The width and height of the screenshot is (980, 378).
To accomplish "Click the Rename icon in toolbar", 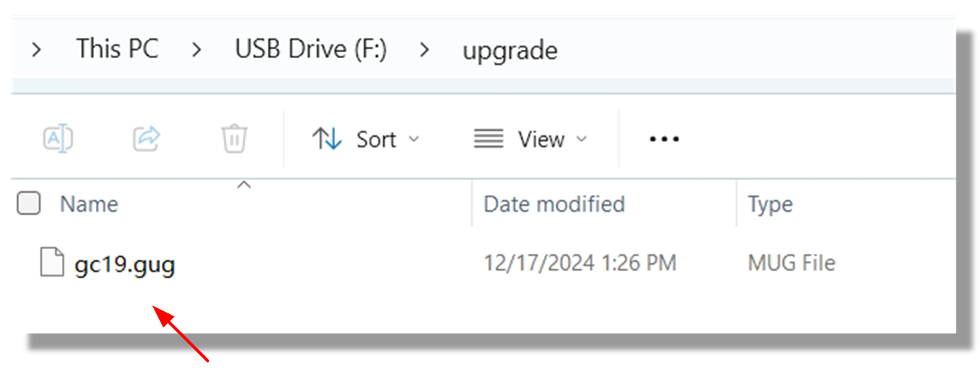I will click(59, 138).
